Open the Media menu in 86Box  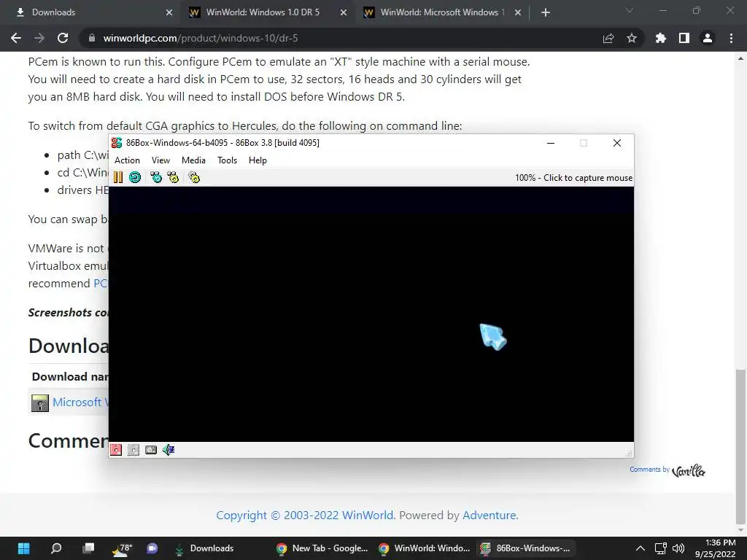(x=193, y=160)
